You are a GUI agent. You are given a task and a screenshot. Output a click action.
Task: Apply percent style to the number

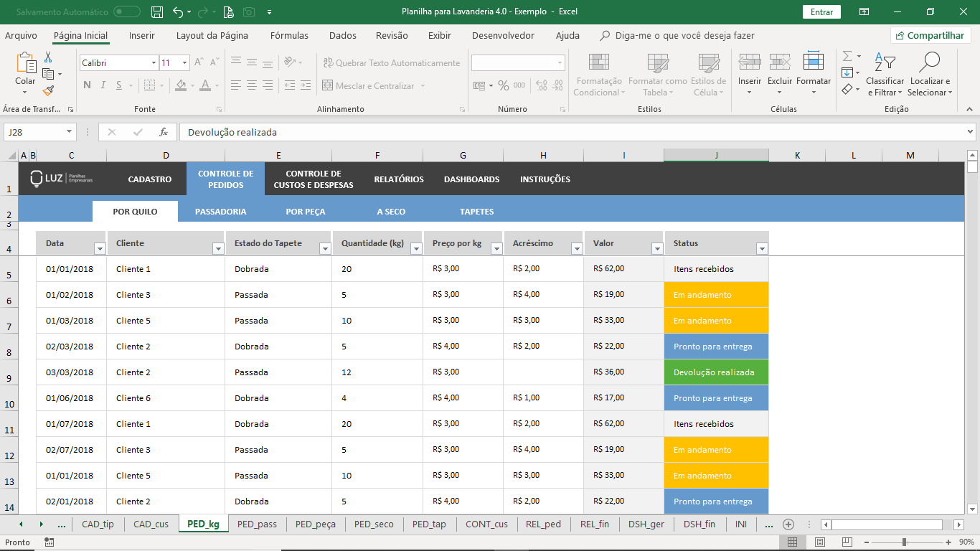[x=504, y=85]
